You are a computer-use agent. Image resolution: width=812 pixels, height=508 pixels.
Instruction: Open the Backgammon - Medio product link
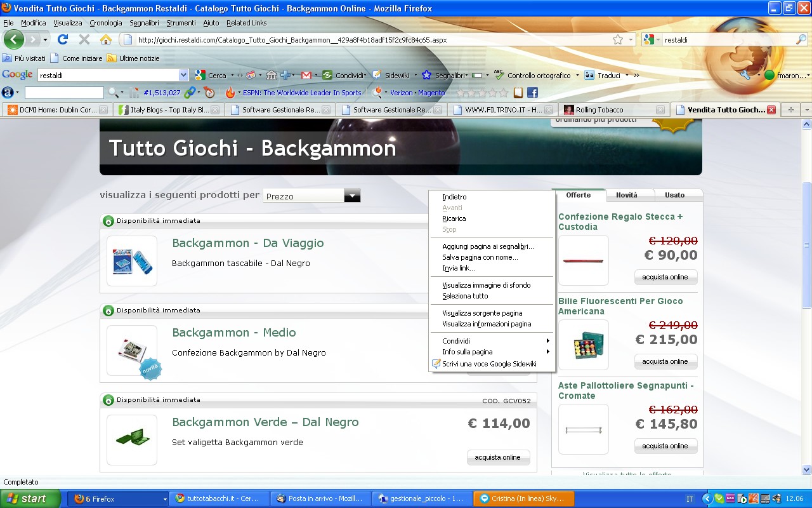(x=234, y=333)
